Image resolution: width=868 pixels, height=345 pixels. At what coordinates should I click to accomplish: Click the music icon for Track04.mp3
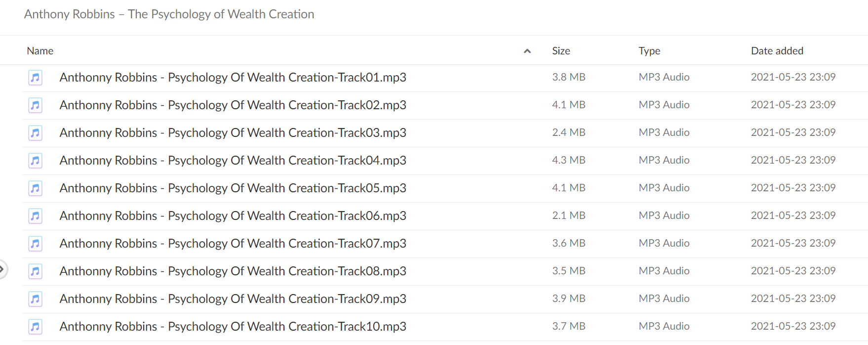point(35,161)
